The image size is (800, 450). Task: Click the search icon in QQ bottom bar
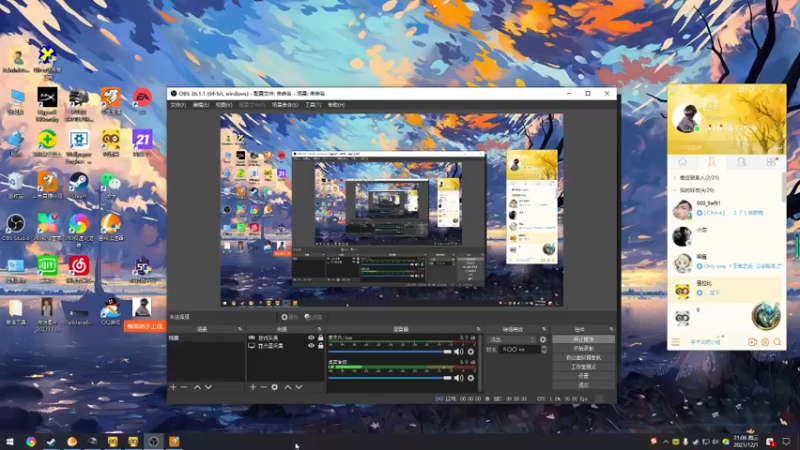click(778, 342)
